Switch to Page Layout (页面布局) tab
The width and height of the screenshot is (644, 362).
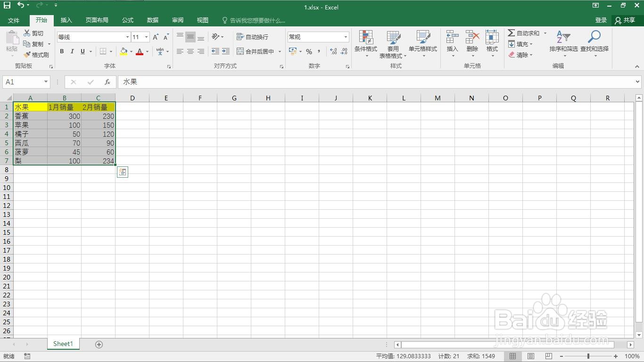pyautogui.click(x=97, y=20)
